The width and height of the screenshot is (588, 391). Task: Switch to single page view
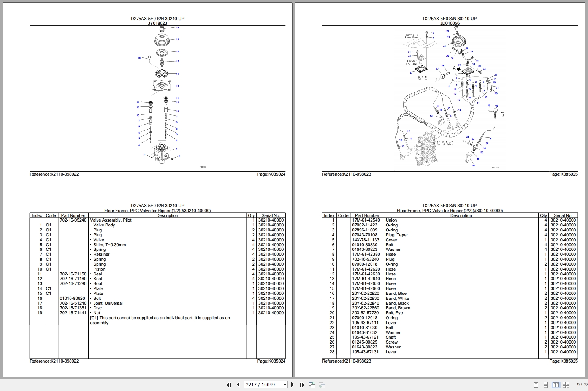pos(536,385)
